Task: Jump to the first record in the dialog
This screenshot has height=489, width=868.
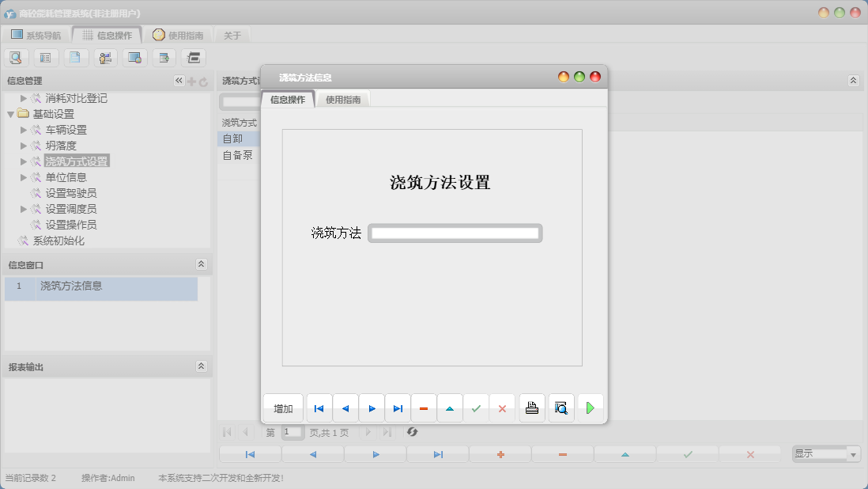Action: pyautogui.click(x=319, y=407)
